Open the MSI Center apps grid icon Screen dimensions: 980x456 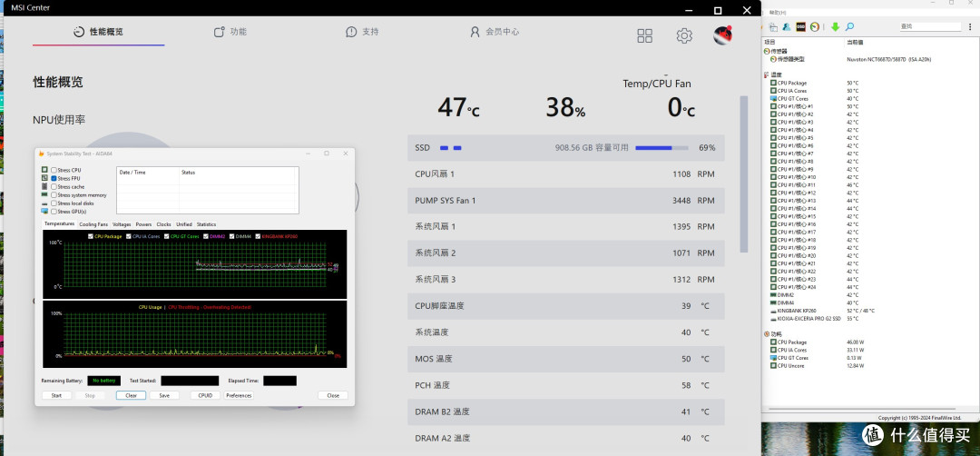(x=644, y=35)
